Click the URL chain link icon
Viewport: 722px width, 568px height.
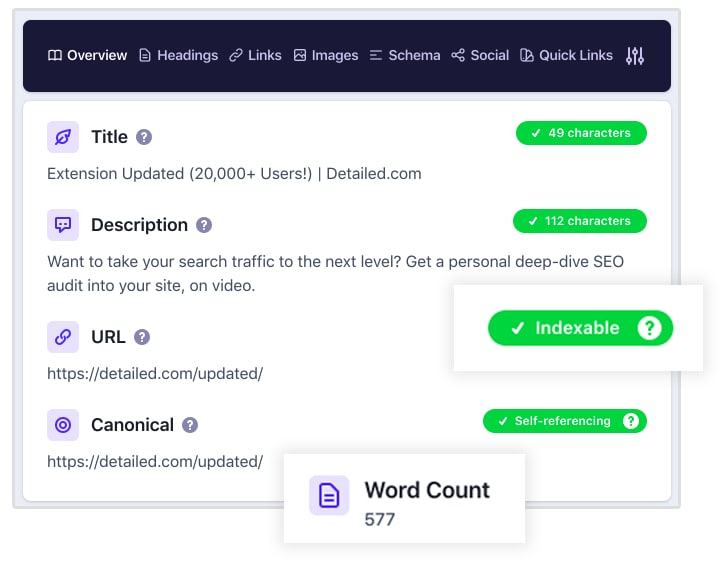pos(63,337)
